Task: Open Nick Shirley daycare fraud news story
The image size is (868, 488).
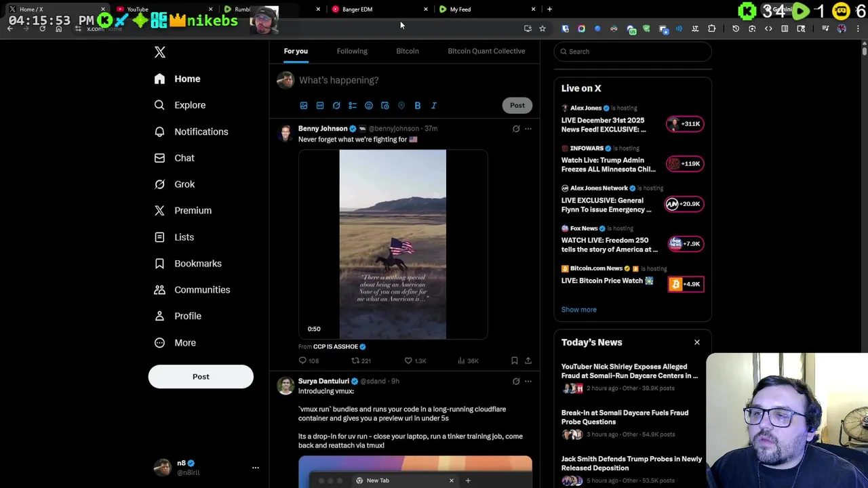Action: coord(629,371)
